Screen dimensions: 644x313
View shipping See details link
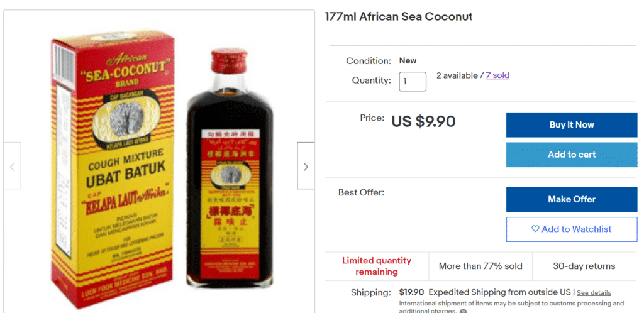coord(593,293)
